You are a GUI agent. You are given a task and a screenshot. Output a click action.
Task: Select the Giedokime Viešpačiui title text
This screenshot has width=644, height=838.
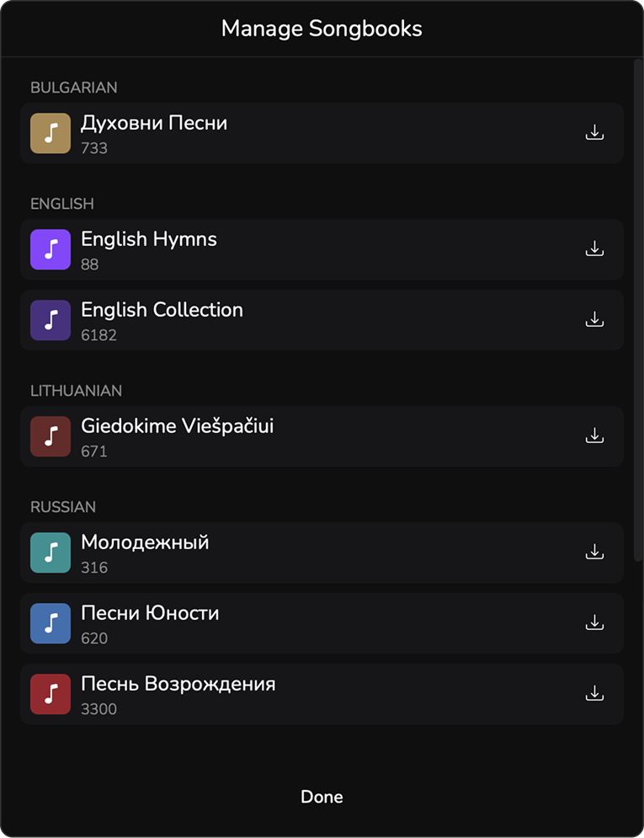[178, 426]
